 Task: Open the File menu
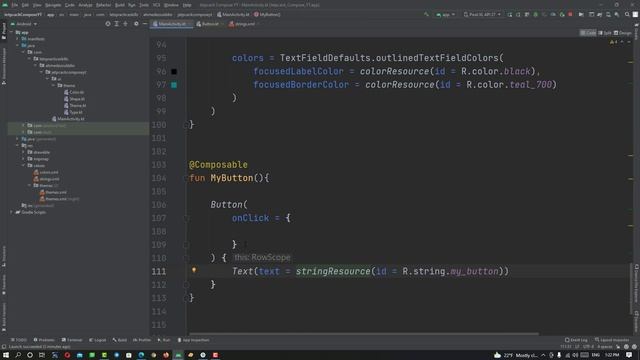click(15, 5)
